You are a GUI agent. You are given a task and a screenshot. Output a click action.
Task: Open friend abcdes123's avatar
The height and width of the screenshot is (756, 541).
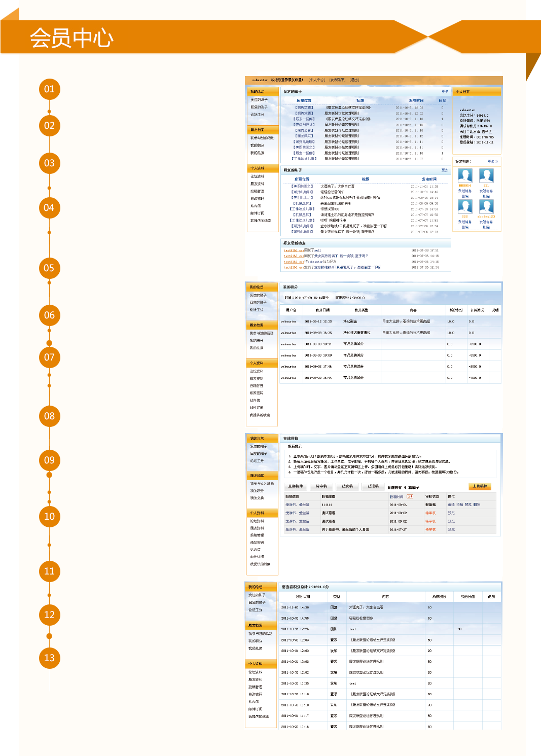click(x=486, y=206)
